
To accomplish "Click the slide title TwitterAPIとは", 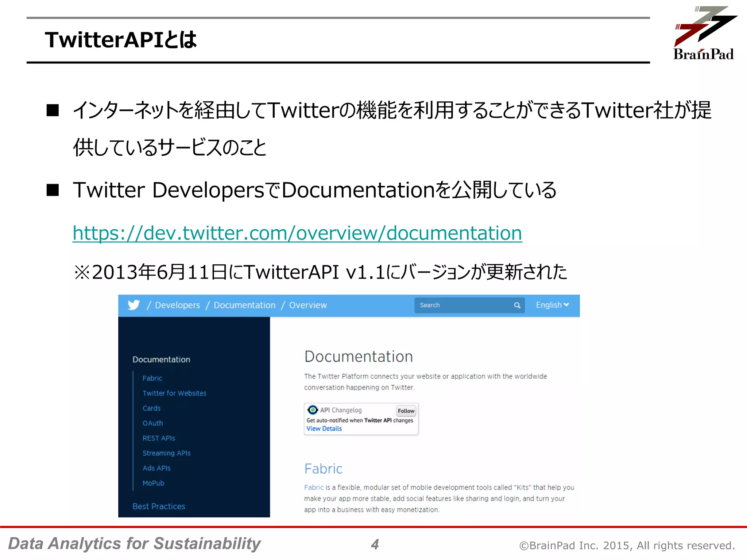I will click(120, 39).
